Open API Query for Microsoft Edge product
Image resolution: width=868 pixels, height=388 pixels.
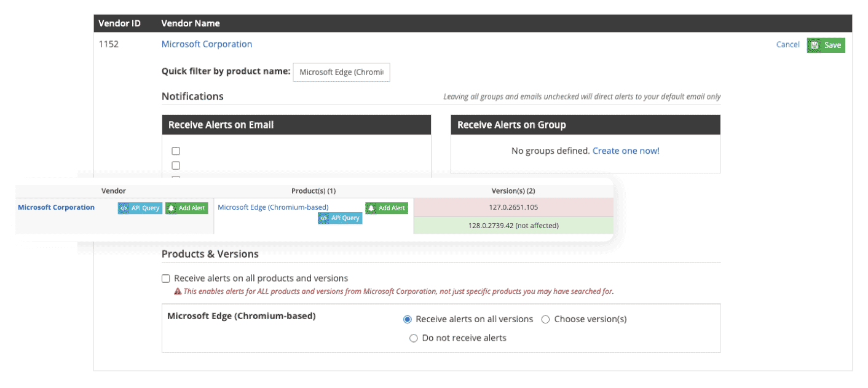click(x=340, y=218)
